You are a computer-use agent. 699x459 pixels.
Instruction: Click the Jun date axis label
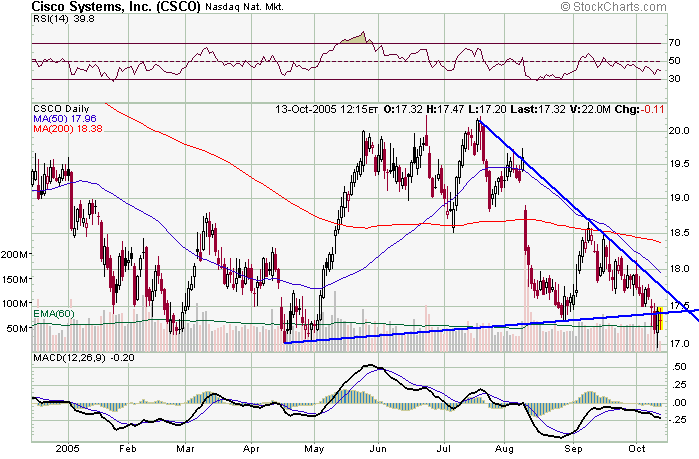tap(378, 449)
